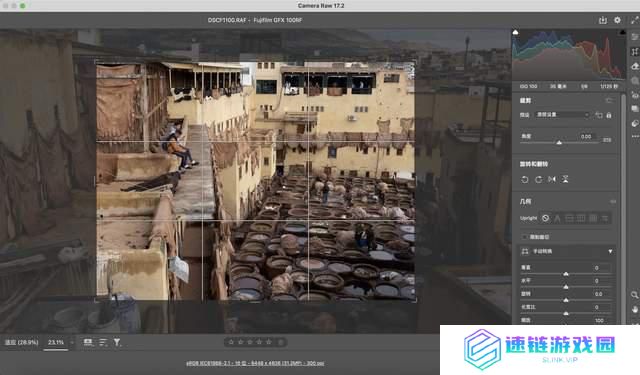Set three star rating

(250, 342)
